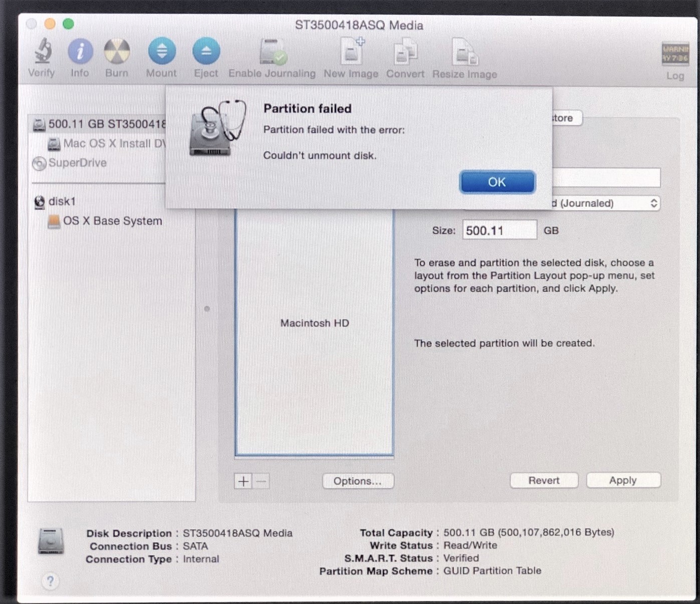Click the Mount toolbar icon
Image resolution: width=700 pixels, height=604 pixels.
click(x=162, y=52)
